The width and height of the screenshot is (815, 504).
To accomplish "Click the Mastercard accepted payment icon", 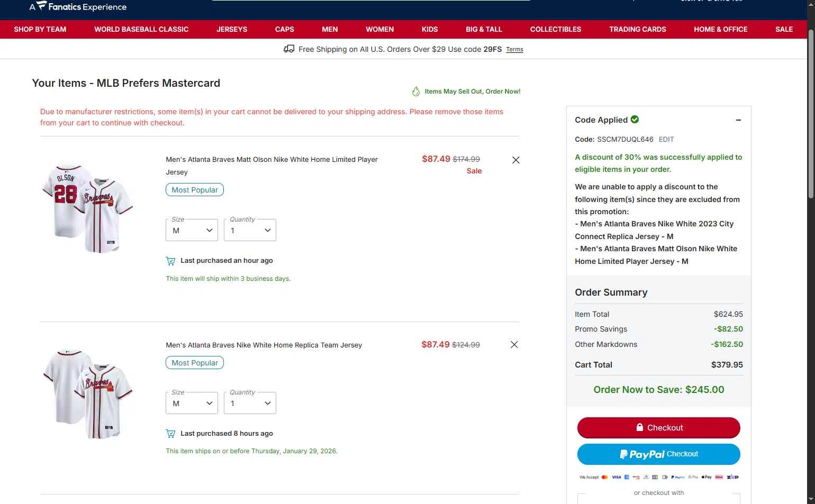I will (605, 477).
